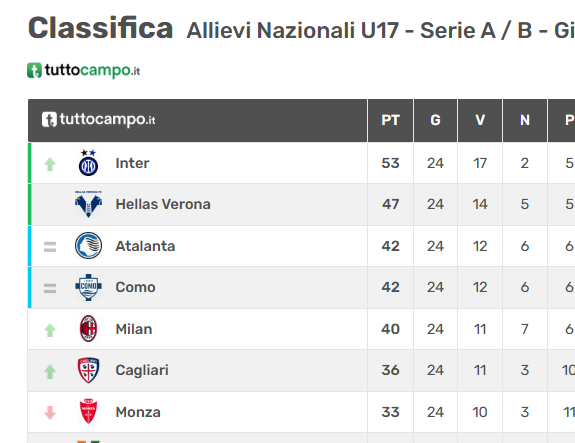Open the Cagliari team link
Viewport: 575px width, 443px height.
click(142, 370)
